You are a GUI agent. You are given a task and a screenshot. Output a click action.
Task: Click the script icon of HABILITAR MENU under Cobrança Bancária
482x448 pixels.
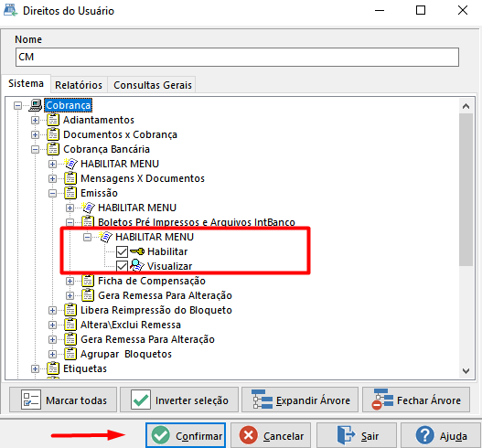pos(70,164)
